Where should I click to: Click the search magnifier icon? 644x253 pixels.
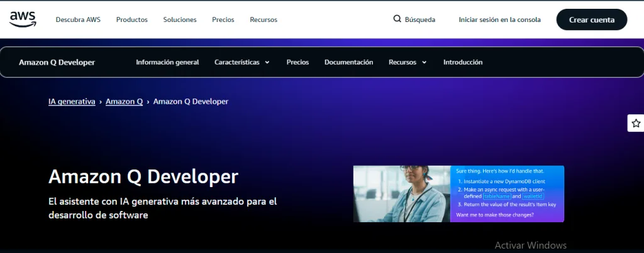(x=397, y=19)
